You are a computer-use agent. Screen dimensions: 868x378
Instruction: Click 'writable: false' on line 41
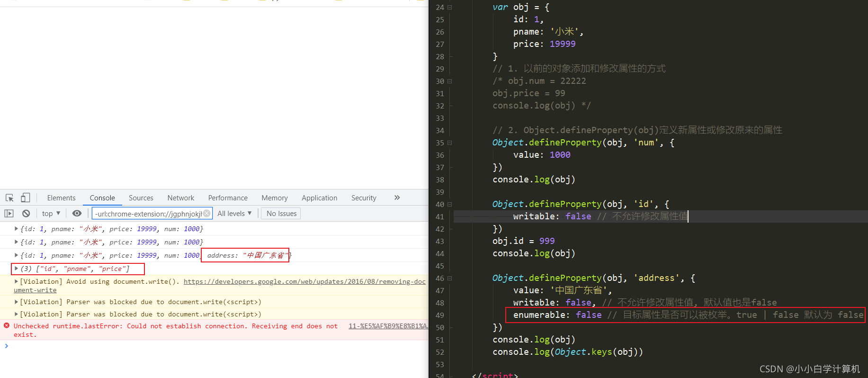tap(552, 216)
